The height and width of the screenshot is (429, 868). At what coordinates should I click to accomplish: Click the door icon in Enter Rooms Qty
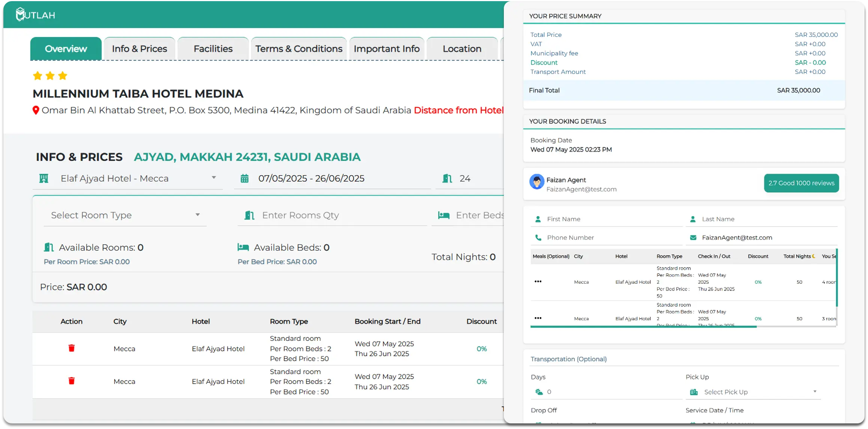point(249,215)
